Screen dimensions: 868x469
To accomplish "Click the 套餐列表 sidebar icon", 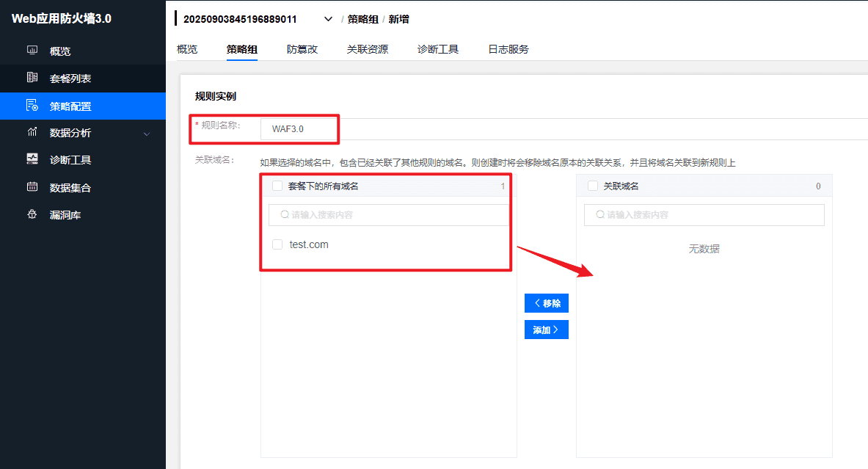I will click(32, 78).
